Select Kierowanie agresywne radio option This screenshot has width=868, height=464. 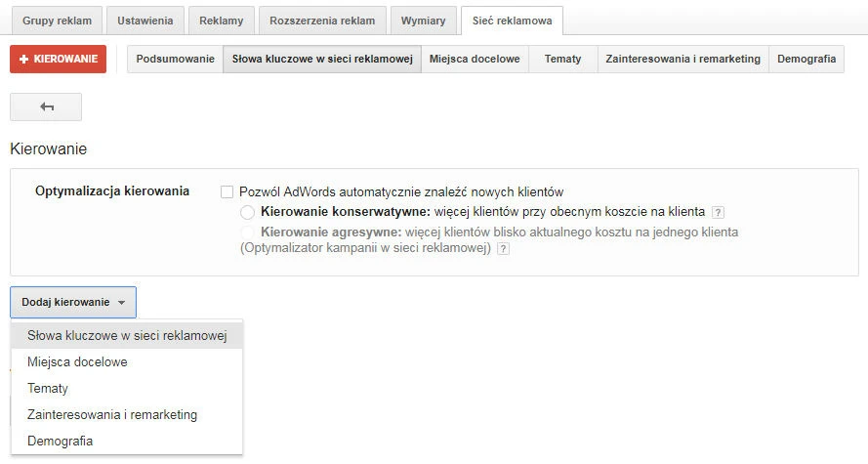coord(247,232)
